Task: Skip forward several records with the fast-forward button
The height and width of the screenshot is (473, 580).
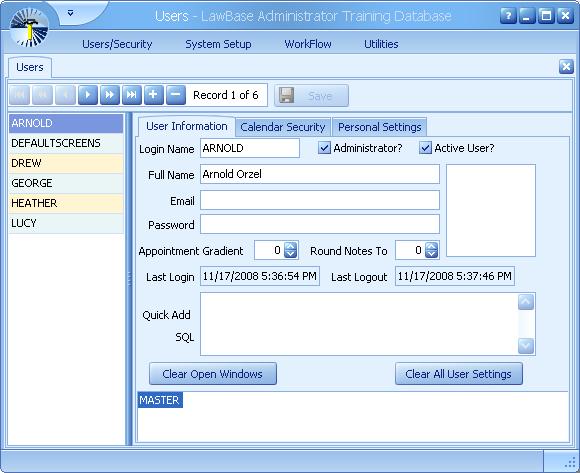Action: (x=110, y=95)
